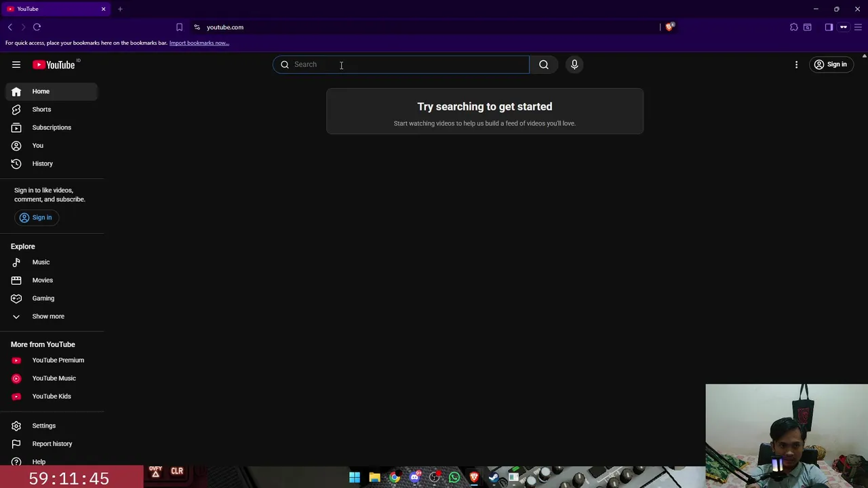Open the Windows Start menu
Image resolution: width=868 pixels, height=488 pixels.
[355, 477]
